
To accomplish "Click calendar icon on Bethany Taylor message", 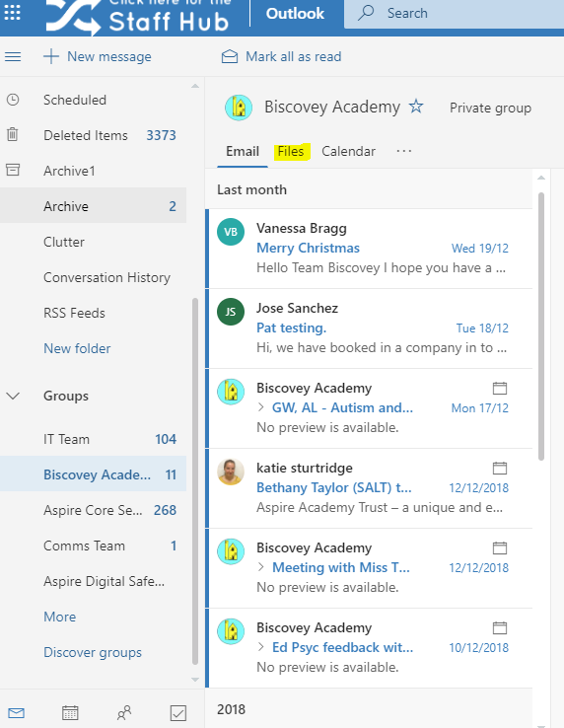I will 500,468.
